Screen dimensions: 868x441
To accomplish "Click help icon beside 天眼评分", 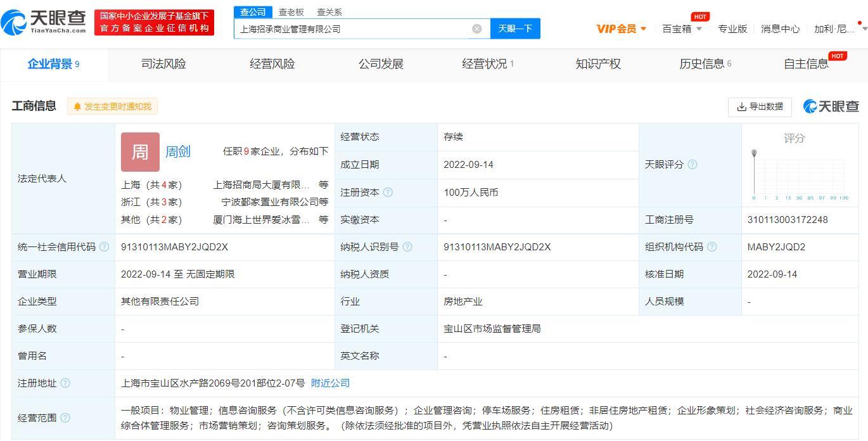I will tap(692, 165).
